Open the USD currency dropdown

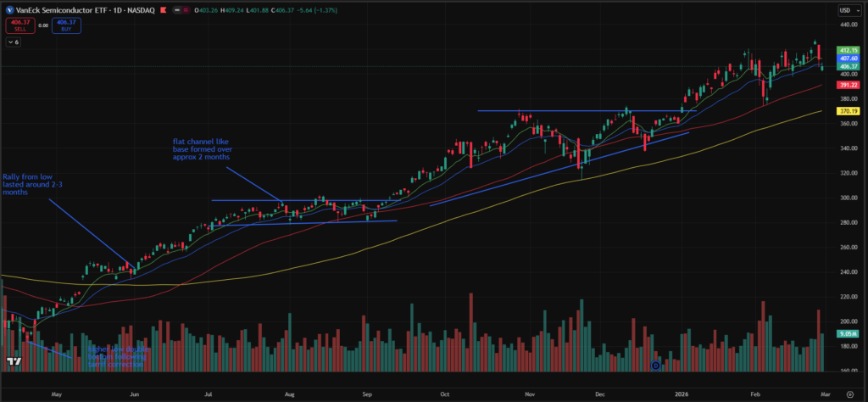[x=845, y=10]
